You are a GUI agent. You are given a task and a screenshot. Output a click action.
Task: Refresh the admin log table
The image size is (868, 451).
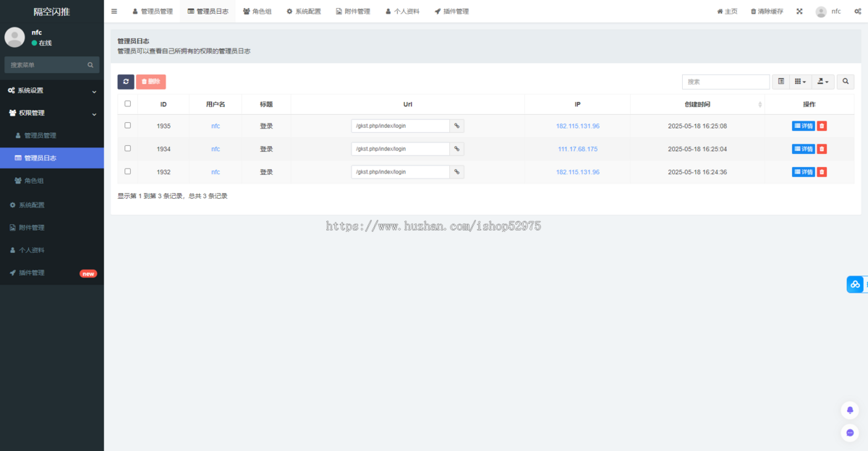pos(126,82)
